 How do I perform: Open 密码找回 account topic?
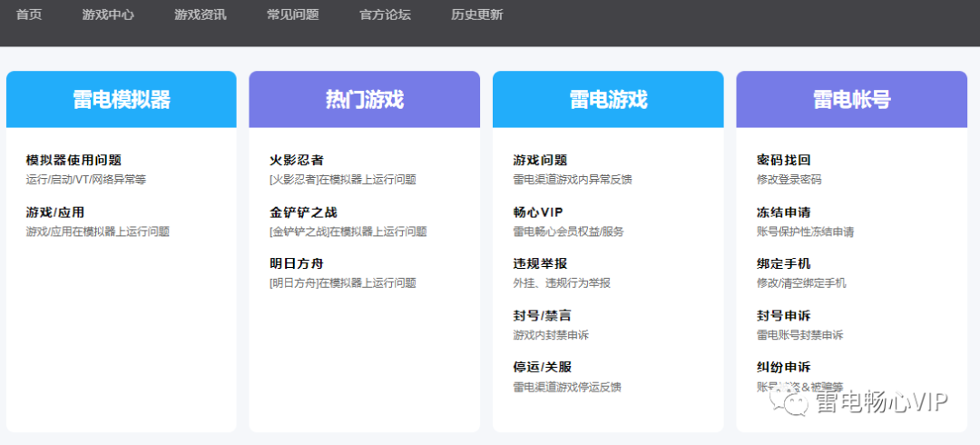click(x=784, y=161)
